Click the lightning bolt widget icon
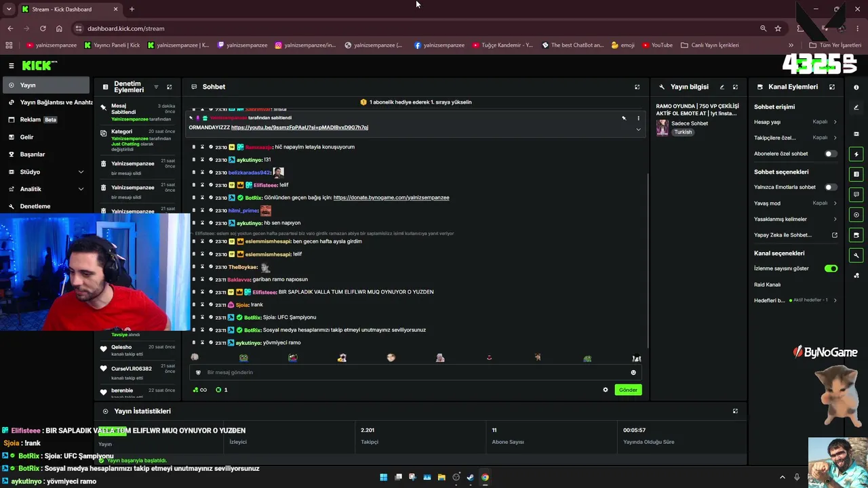This screenshot has height=488, width=868. pyautogui.click(x=856, y=154)
